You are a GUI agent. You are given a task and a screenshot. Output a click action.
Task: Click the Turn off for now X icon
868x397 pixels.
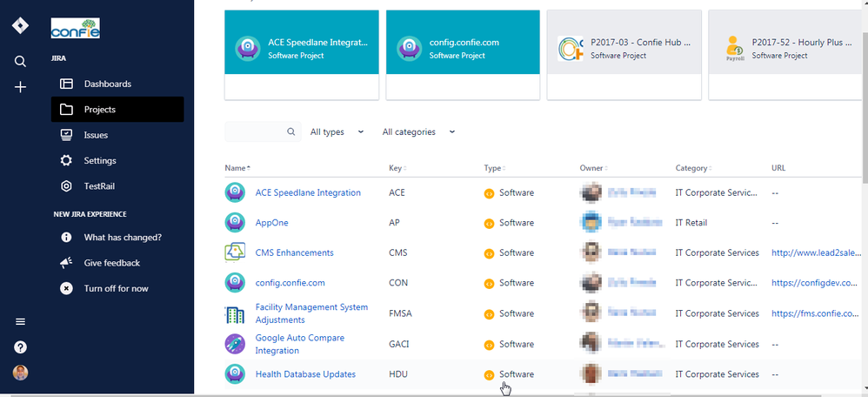(x=66, y=288)
